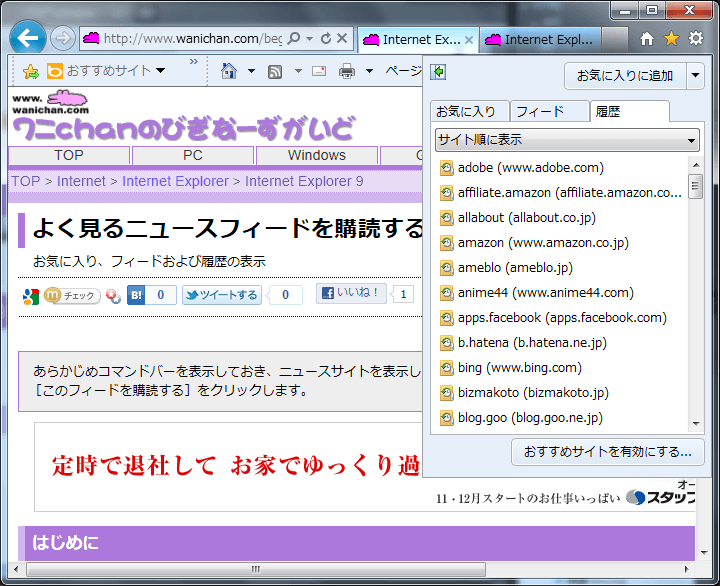Image resolution: width=720 pixels, height=586 pixels.
Task: Select the first Internet Ex... browser tab
Action: tap(417, 40)
